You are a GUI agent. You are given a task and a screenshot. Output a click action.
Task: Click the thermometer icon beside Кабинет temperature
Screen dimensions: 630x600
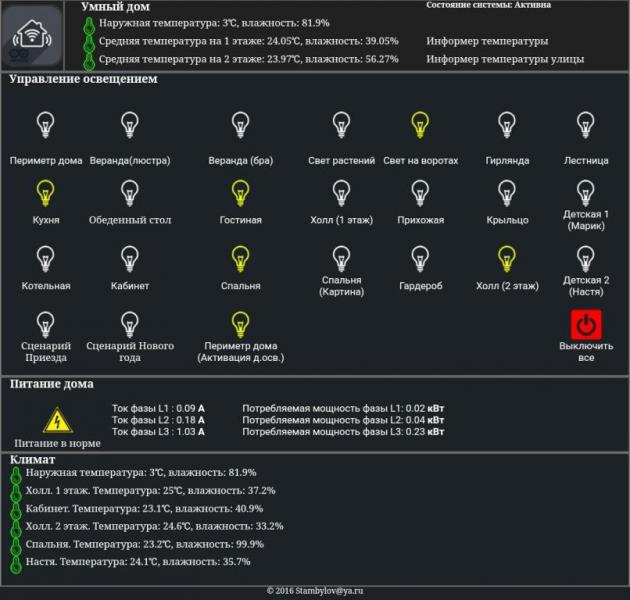[x=16, y=510]
